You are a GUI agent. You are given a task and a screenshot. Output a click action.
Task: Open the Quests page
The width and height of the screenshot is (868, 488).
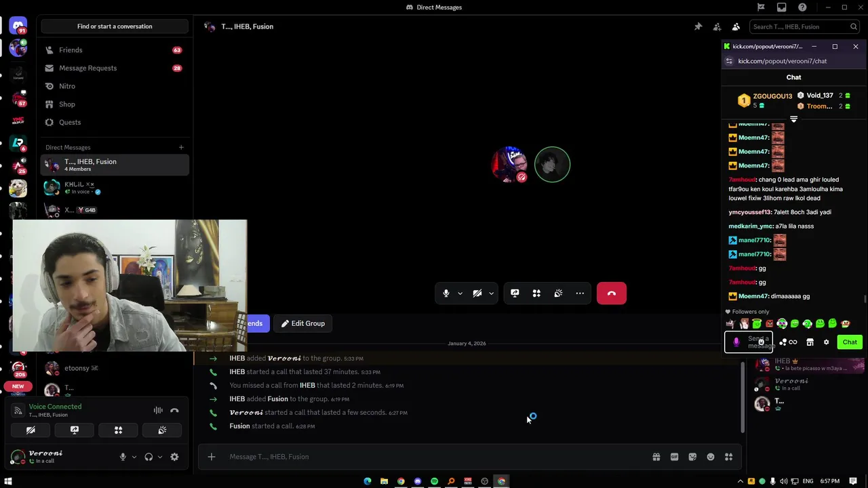[x=115, y=122]
